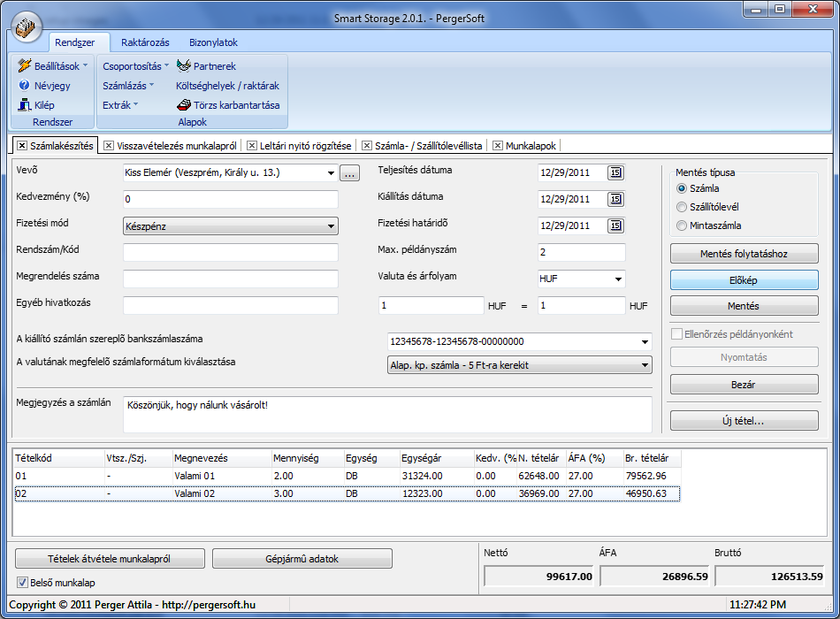
Task: Click the Smart Storage application orb icon
Action: click(29, 27)
